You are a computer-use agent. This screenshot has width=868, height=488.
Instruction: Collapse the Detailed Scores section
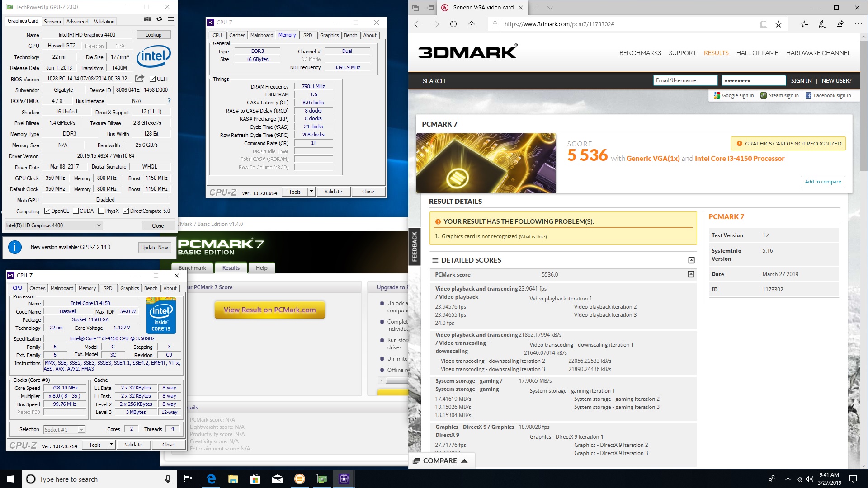[691, 260]
